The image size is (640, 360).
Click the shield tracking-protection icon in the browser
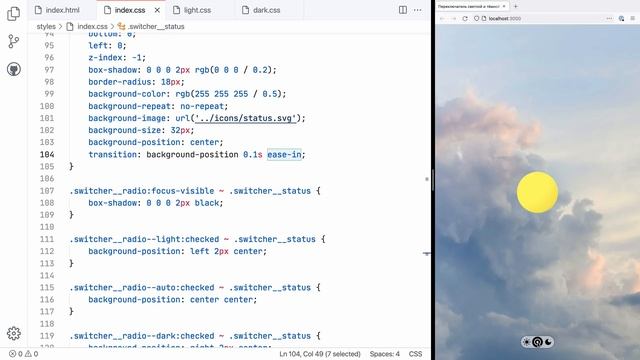pos(476,19)
